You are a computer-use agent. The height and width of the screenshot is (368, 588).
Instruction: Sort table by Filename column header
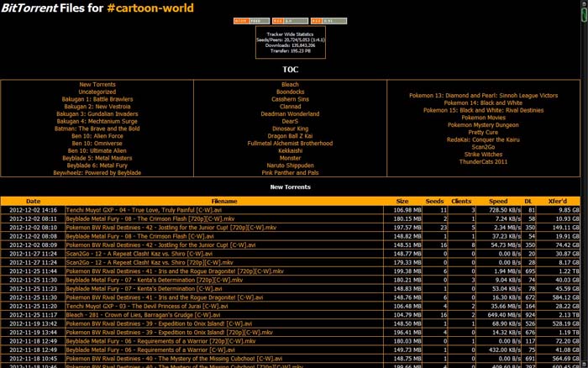click(224, 201)
